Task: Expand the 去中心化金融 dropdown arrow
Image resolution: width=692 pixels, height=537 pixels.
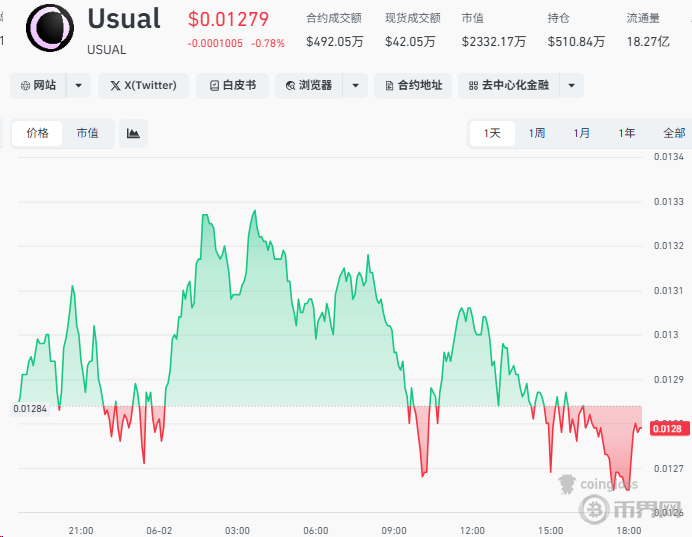Action: click(572, 86)
